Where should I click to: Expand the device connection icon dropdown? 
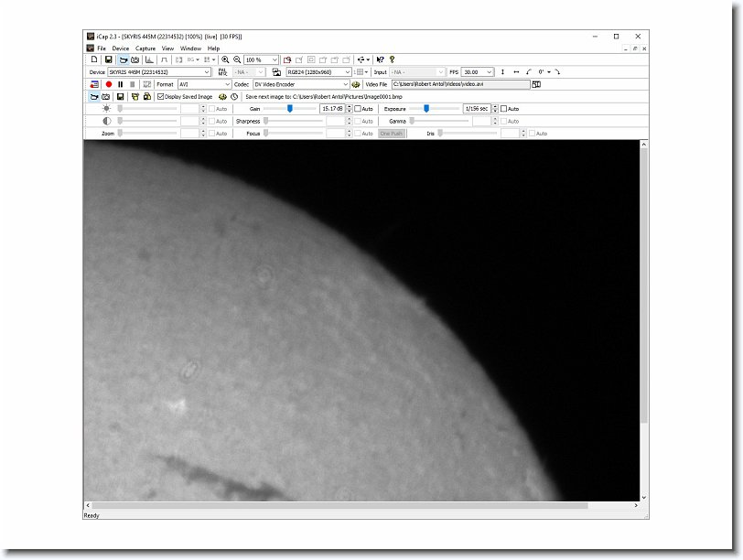point(368,59)
